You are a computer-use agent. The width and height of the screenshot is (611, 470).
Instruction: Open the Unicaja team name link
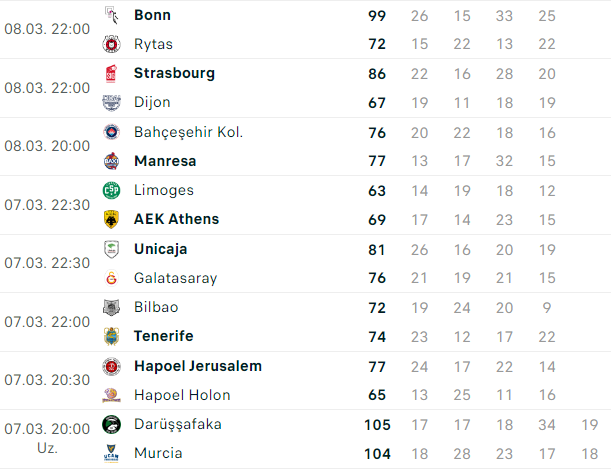[x=161, y=249]
